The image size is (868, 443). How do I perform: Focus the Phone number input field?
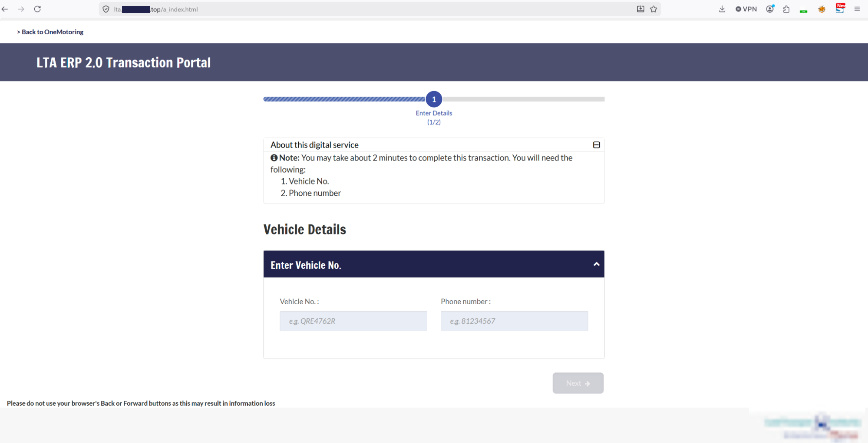pos(514,321)
